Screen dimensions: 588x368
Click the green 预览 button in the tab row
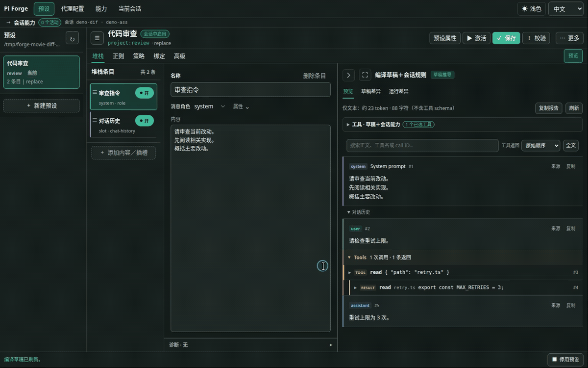tap(573, 56)
